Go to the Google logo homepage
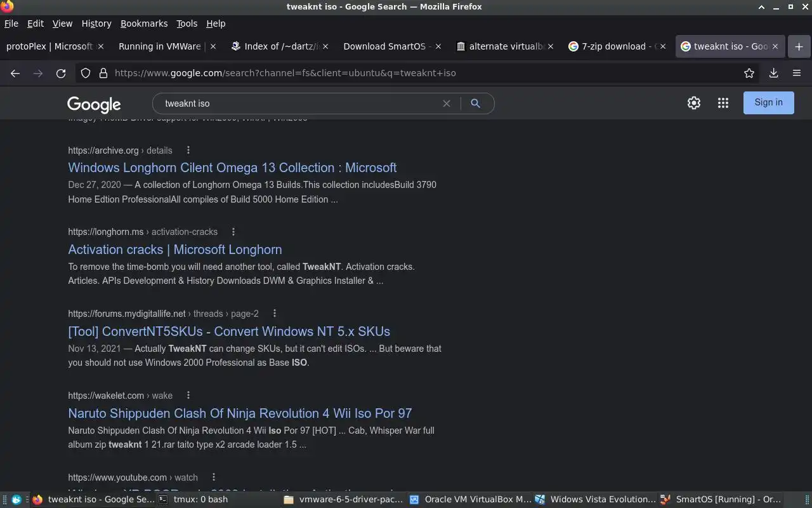812x508 pixels. coord(94,104)
